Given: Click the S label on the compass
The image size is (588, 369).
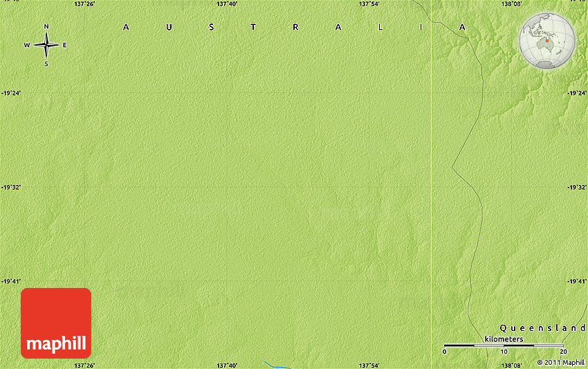Looking at the screenshot, I should pyautogui.click(x=46, y=64).
